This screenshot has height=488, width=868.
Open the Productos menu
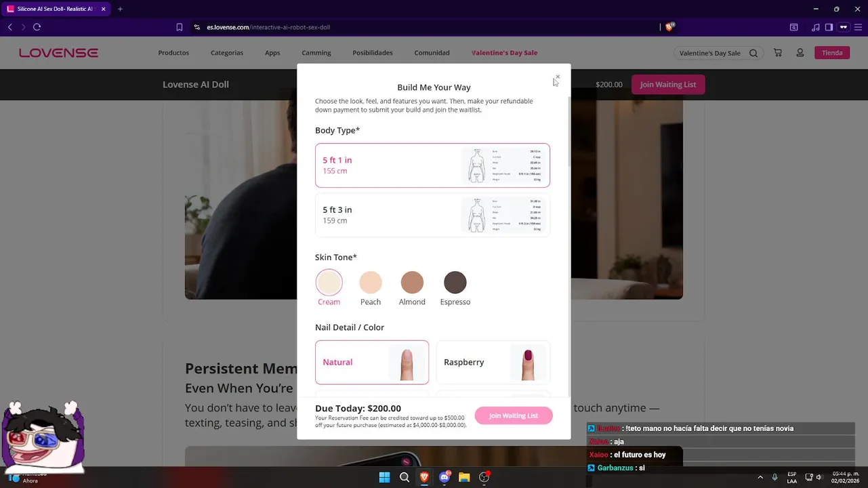pos(173,53)
